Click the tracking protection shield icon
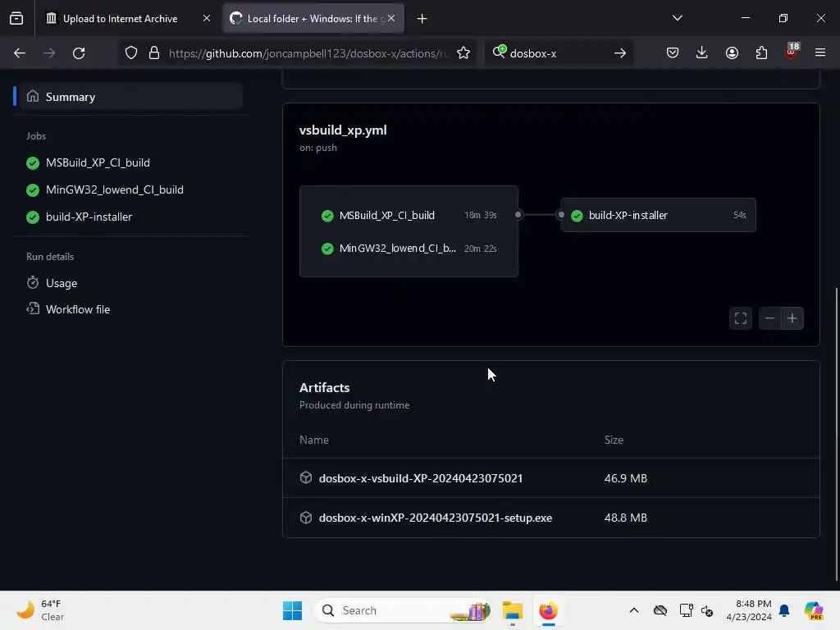The width and height of the screenshot is (840, 630). pyautogui.click(x=131, y=53)
